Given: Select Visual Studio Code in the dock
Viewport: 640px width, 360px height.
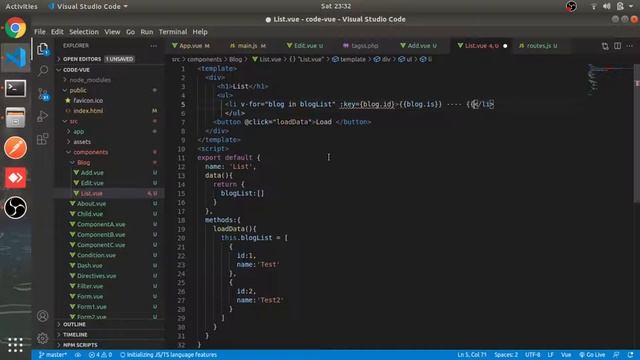Looking at the screenshot, I should click(x=16, y=58).
